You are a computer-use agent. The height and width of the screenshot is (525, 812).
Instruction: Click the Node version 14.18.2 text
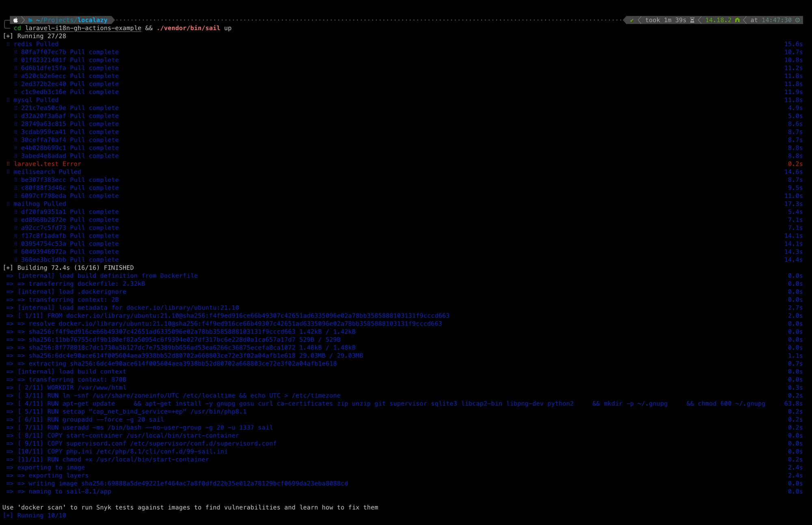tap(718, 20)
